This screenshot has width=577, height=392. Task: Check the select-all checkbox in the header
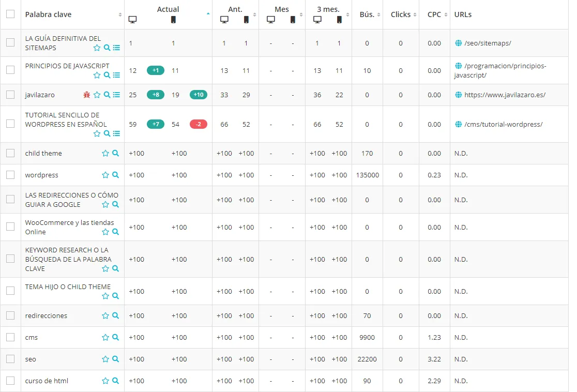(x=10, y=14)
